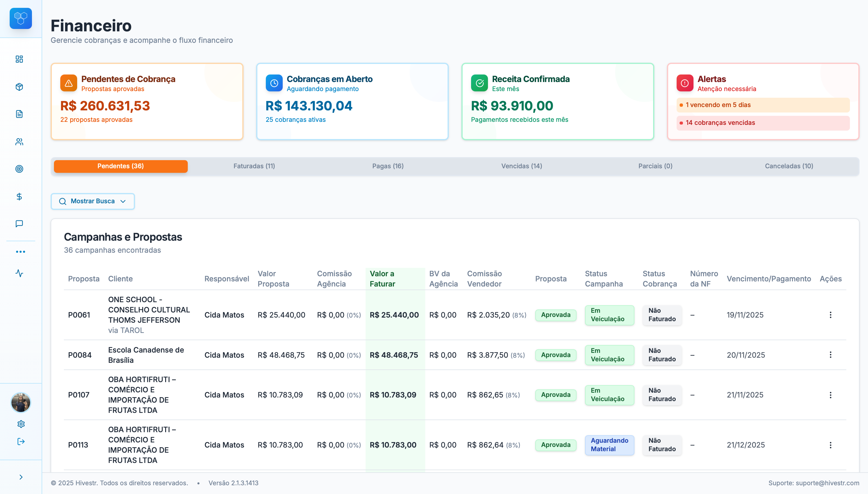Screen dimensions: 868x494
Task: Expand the Mostrar Busca dropdown
Action: click(93, 201)
